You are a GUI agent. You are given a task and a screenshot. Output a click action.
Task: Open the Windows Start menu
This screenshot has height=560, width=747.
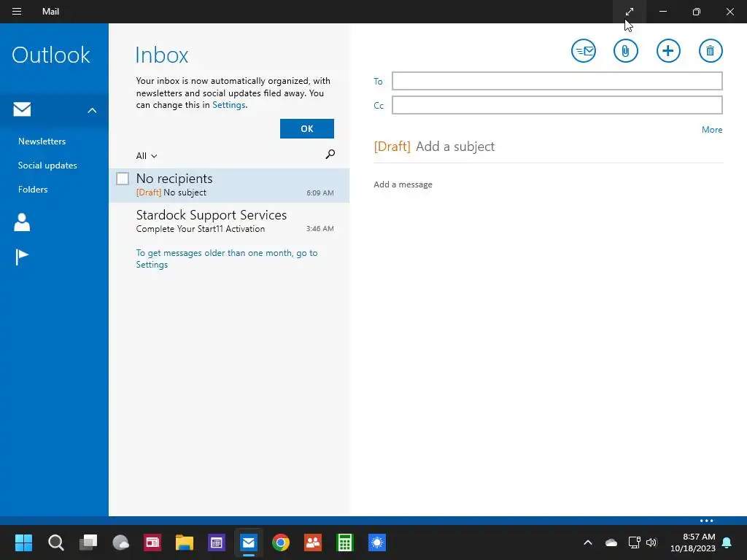[x=23, y=542]
